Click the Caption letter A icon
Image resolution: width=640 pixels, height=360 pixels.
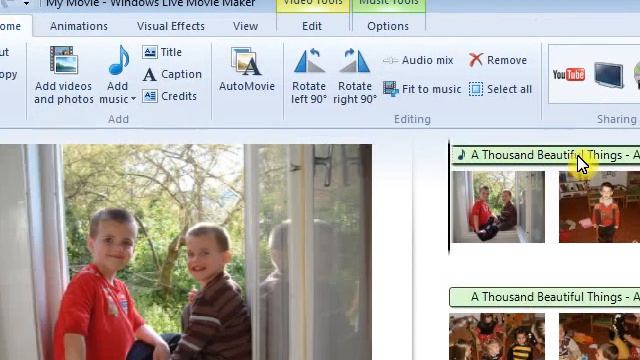149,75
